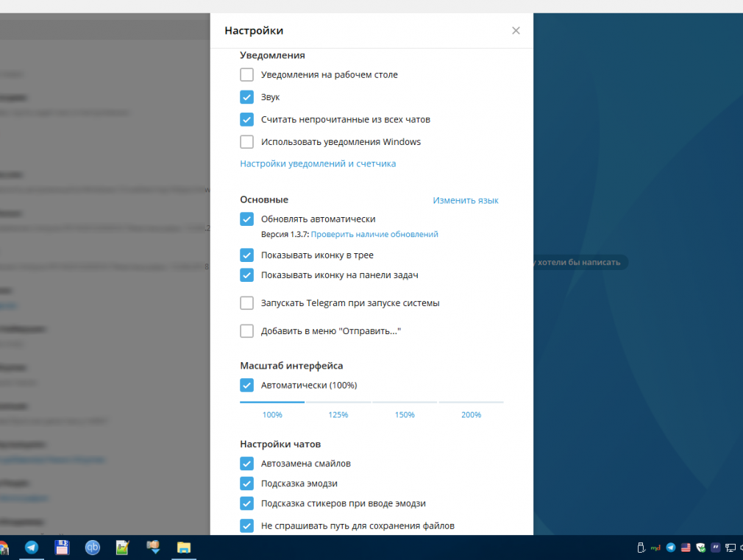
Task: Open the blue floppy disk taskbar app
Action: tap(62, 547)
